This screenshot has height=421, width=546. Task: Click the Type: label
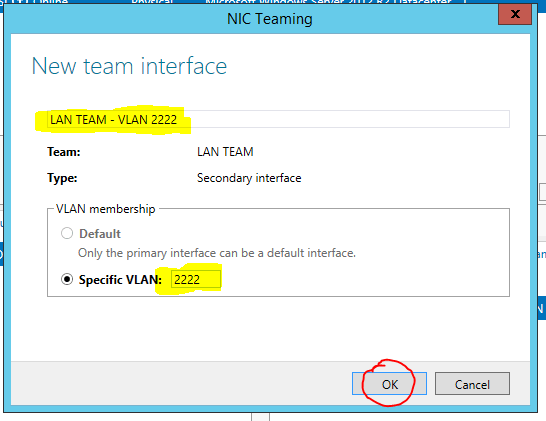pyautogui.click(x=62, y=178)
